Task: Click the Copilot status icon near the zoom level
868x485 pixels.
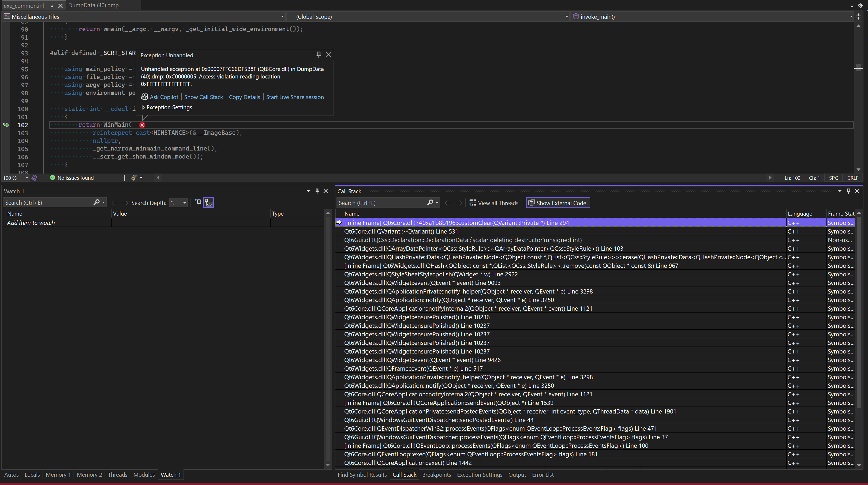Action: click(x=34, y=178)
